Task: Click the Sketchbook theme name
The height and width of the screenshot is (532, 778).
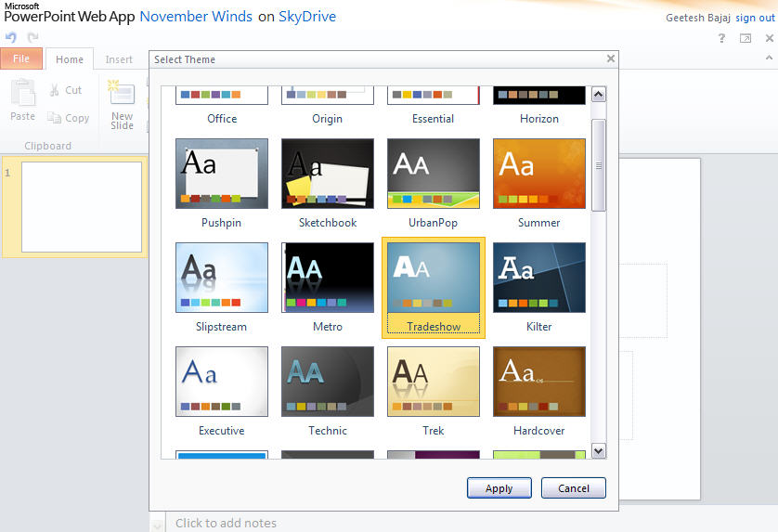Action: tap(328, 222)
